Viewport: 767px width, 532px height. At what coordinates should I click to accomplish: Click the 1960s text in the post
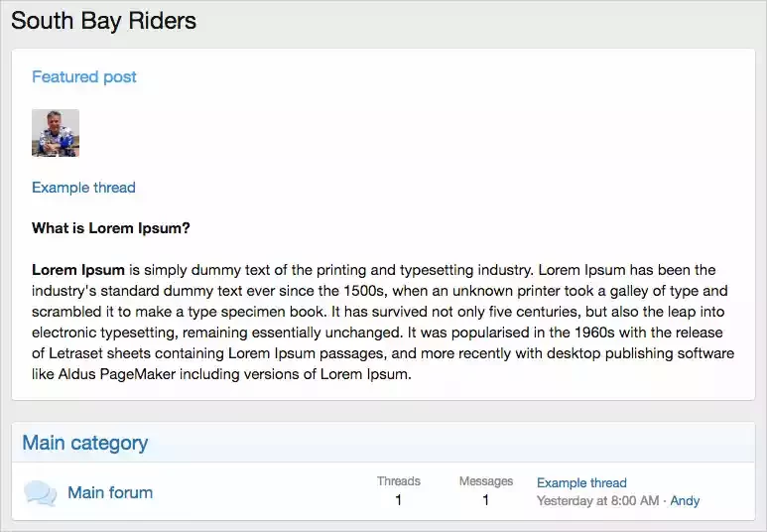pyautogui.click(x=594, y=332)
